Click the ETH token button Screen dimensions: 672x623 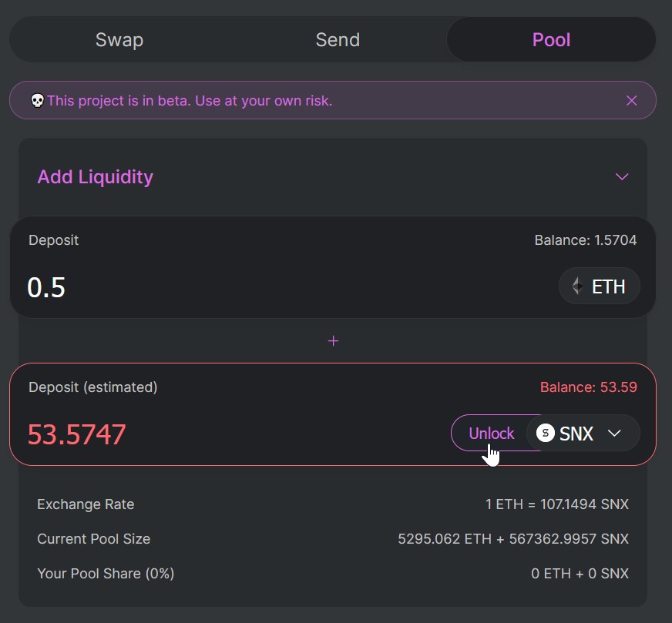coord(599,286)
